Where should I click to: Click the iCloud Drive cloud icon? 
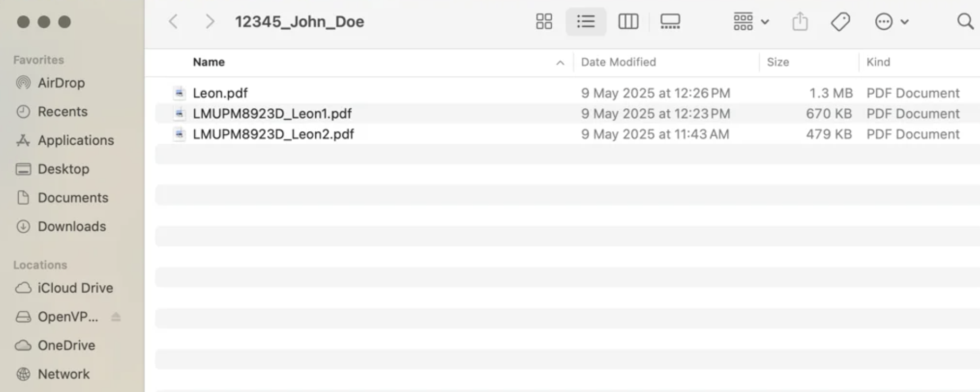23,288
